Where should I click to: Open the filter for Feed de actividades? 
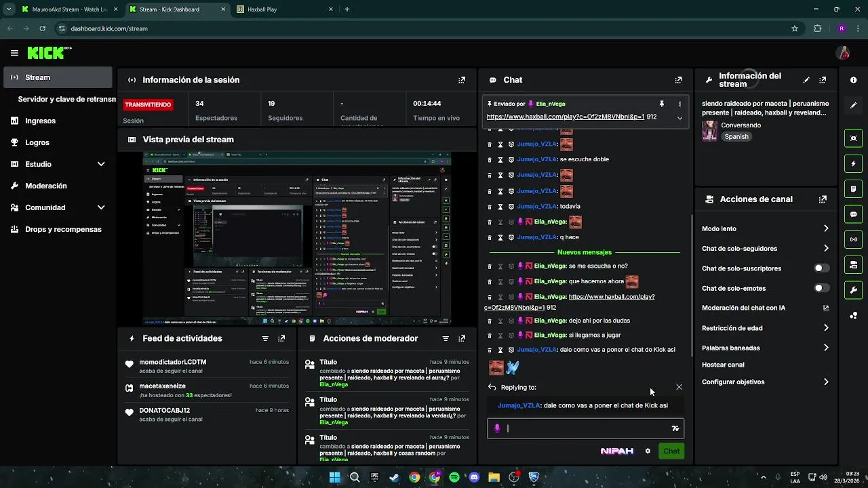tap(265, 338)
